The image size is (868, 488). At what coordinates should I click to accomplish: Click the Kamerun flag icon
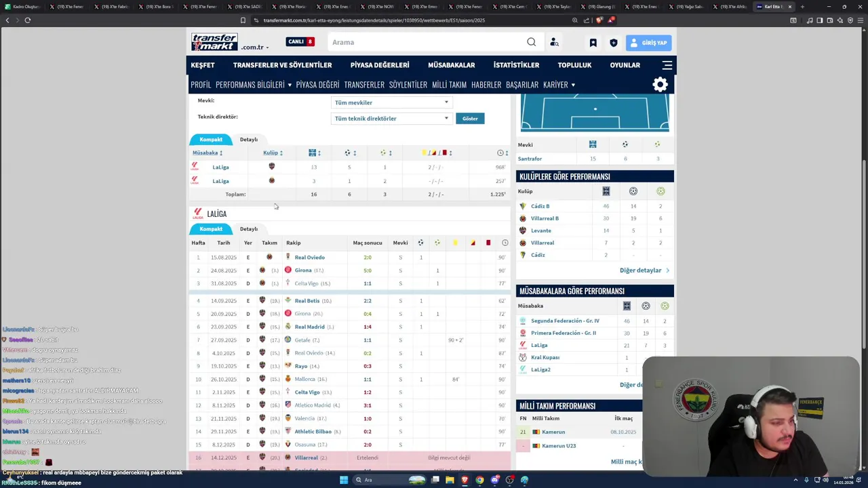coord(536,432)
